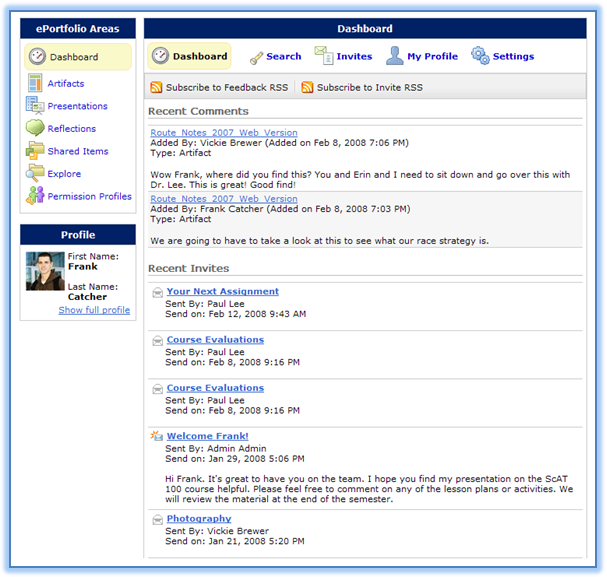Click 'Sent By: Admin Admin' text
Viewport: 607px width, 577px height.
tap(216, 449)
